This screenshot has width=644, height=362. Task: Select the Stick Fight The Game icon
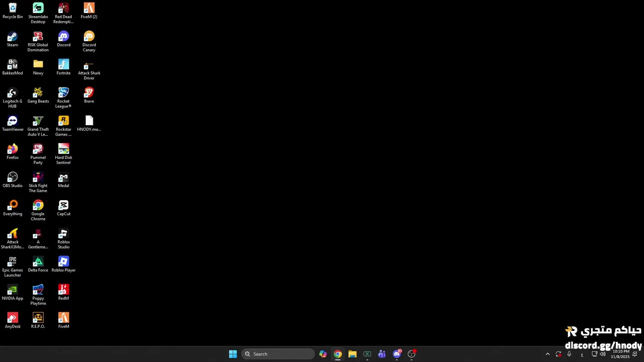tap(38, 182)
